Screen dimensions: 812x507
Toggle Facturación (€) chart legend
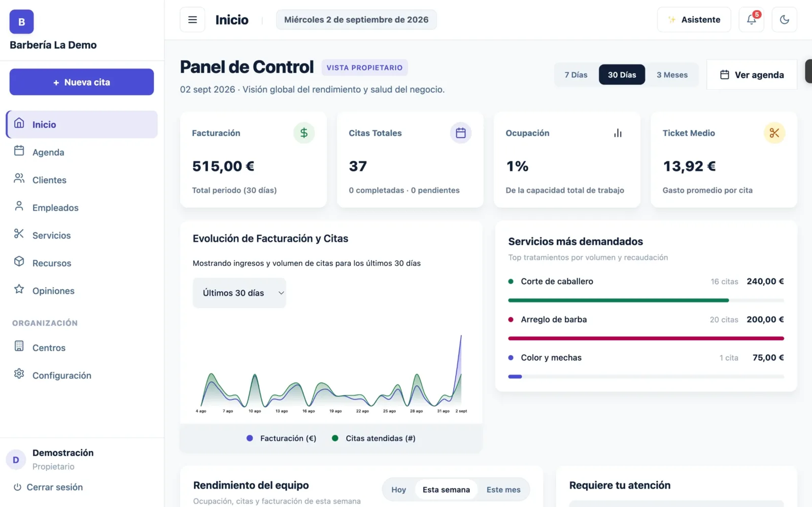pos(282,438)
